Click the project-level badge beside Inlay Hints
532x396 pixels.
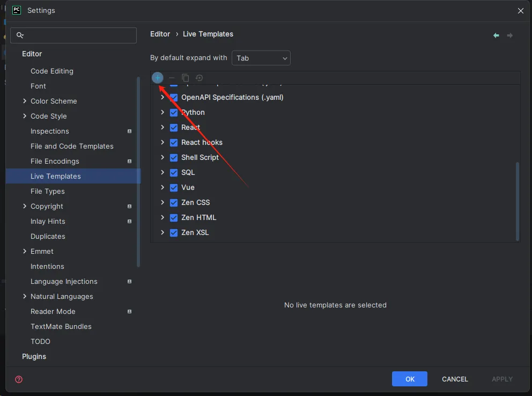tap(129, 221)
